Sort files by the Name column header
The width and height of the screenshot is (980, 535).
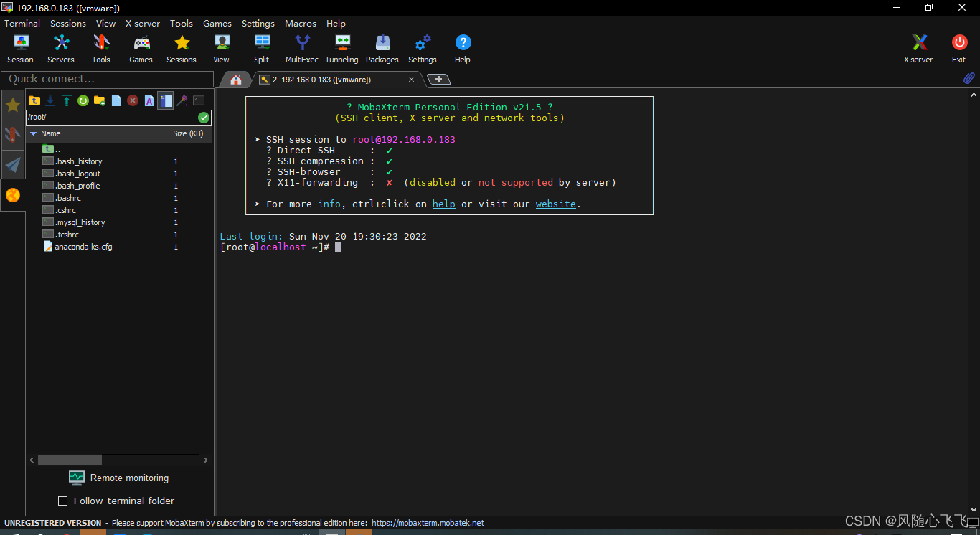pyautogui.click(x=98, y=133)
